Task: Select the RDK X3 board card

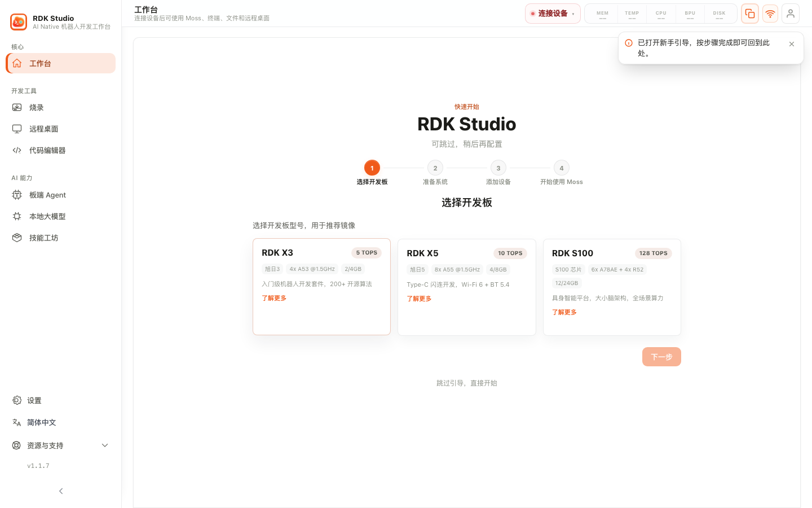Action: pos(321,287)
